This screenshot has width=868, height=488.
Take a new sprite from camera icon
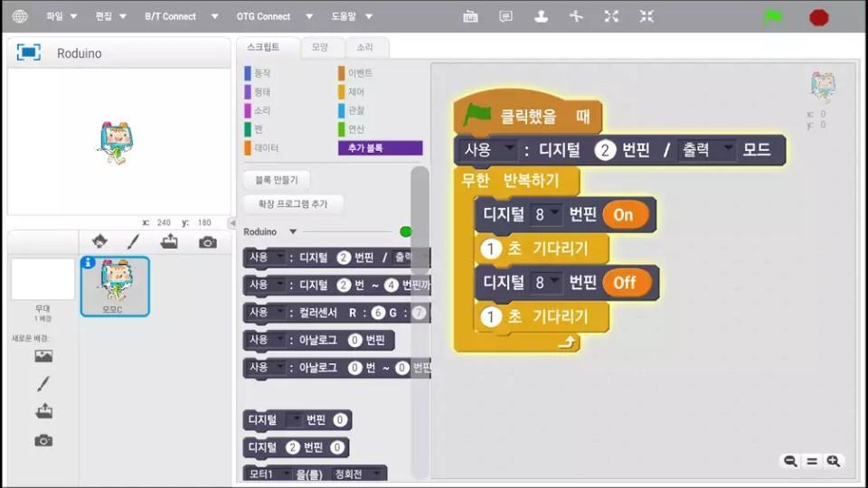click(208, 242)
